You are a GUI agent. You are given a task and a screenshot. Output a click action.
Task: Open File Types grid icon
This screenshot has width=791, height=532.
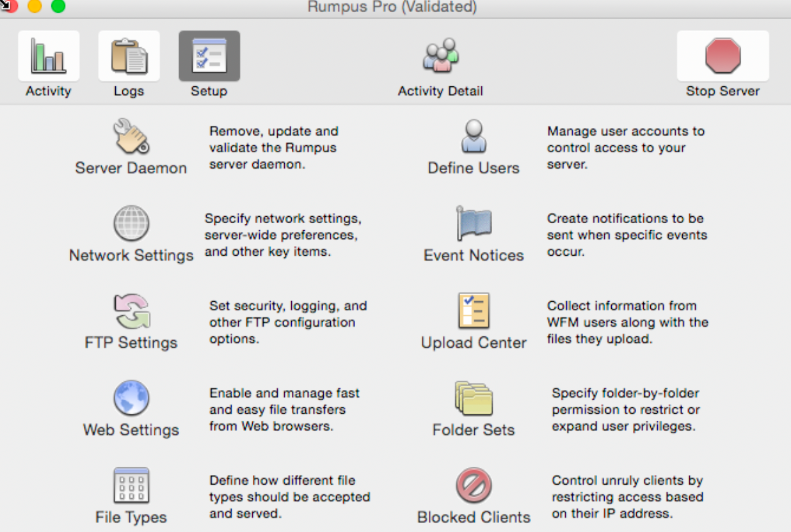(x=131, y=485)
